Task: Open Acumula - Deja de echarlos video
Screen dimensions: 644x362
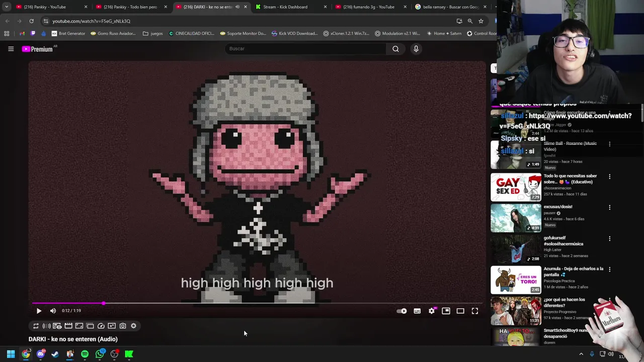Action: [x=516, y=280]
